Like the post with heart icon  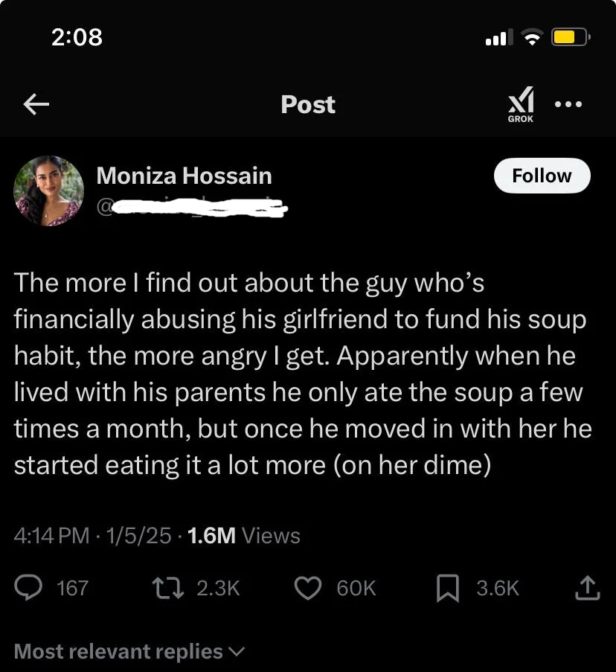tap(308, 588)
